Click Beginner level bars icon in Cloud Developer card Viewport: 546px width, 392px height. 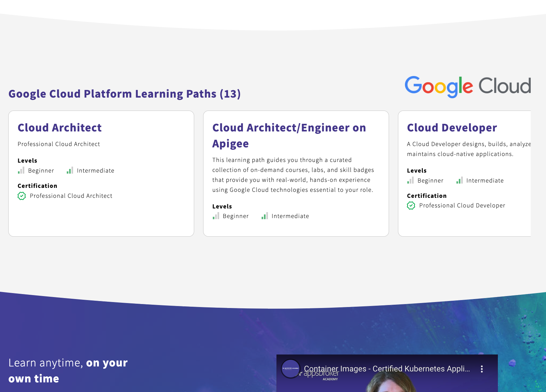click(x=410, y=181)
